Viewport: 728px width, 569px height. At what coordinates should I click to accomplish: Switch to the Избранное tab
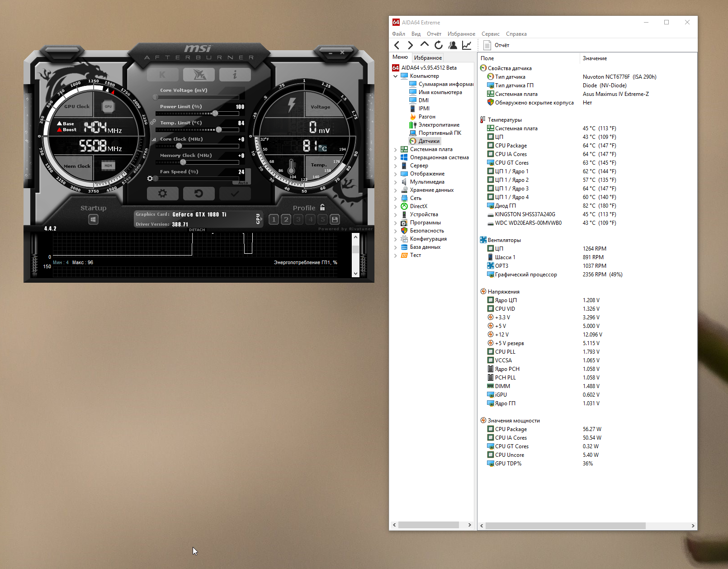pyautogui.click(x=428, y=58)
